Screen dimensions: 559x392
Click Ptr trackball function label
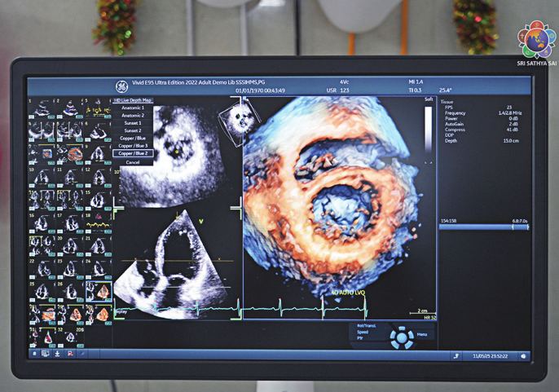pyautogui.click(x=360, y=337)
